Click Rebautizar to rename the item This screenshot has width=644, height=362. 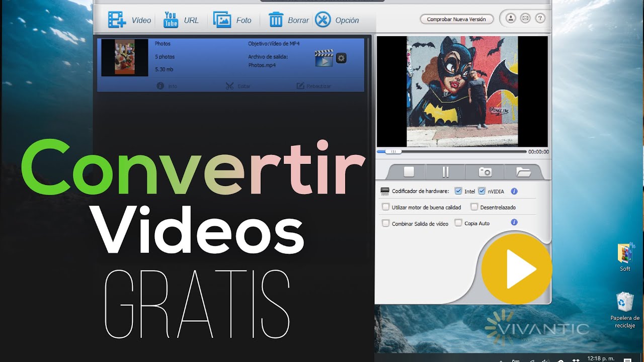tap(314, 86)
